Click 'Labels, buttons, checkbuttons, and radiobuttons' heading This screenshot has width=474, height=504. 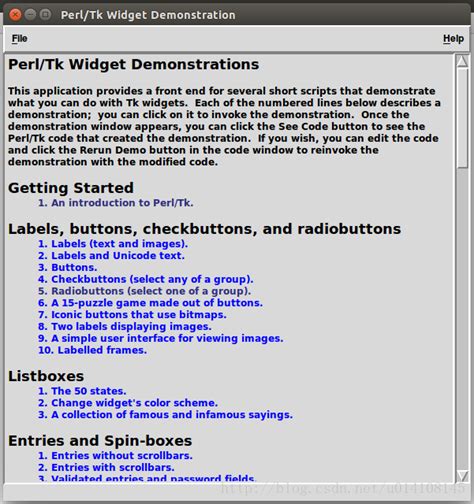click(x=204, y=229)
